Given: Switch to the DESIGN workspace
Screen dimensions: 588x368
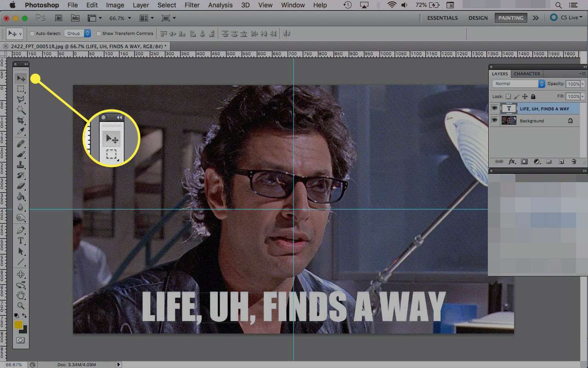Looking at the screenshot, I should [478, 18].
